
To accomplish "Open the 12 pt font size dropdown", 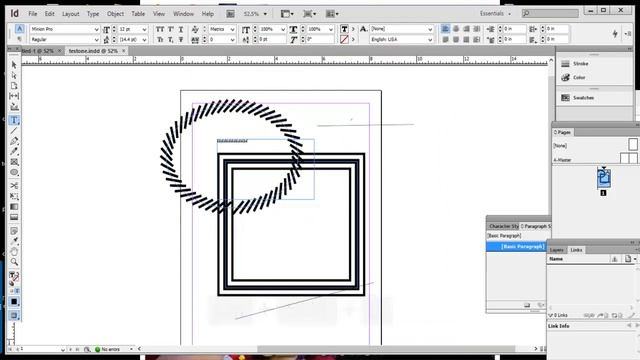I will point(144,29).
